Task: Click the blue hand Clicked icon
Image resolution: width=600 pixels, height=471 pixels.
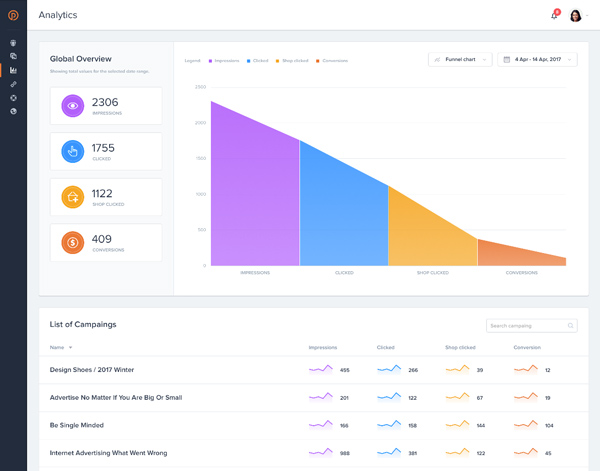Action: (71, 151)
